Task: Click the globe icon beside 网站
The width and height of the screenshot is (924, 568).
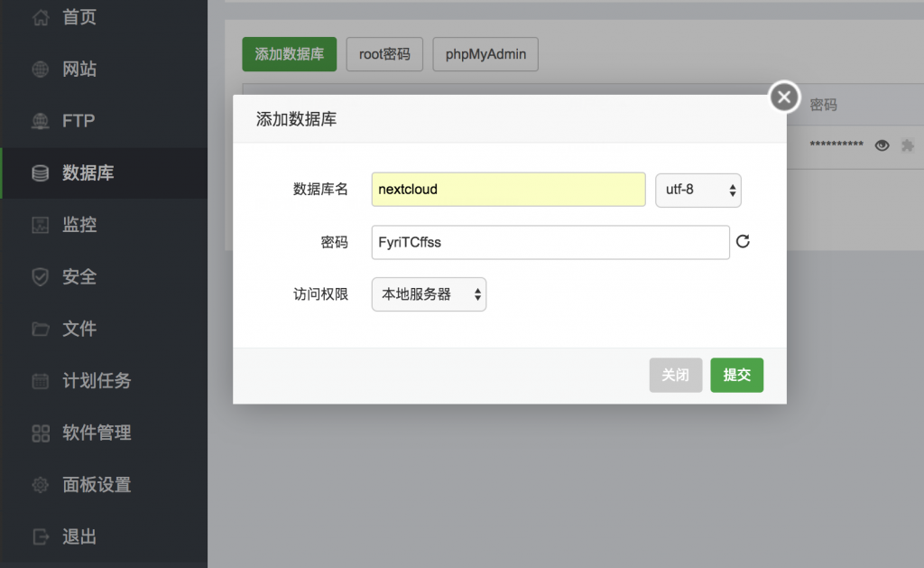Action: (x=40, y=69)
